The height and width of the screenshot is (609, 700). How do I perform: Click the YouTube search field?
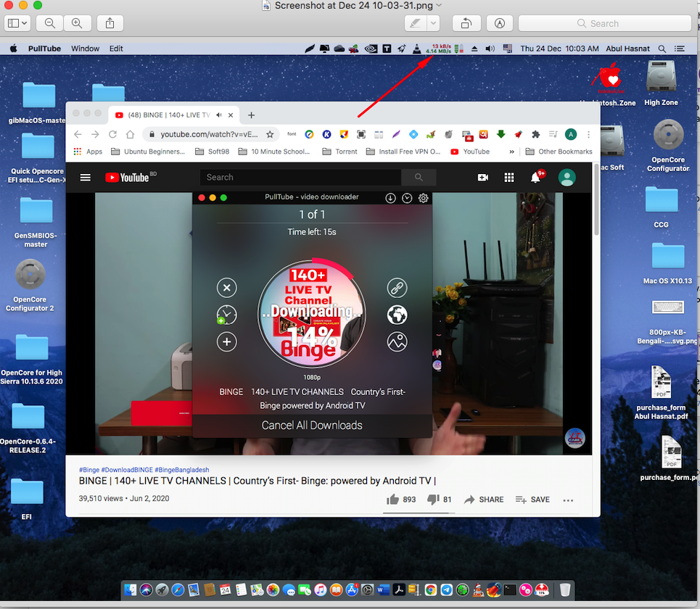(x=300, y=177)
